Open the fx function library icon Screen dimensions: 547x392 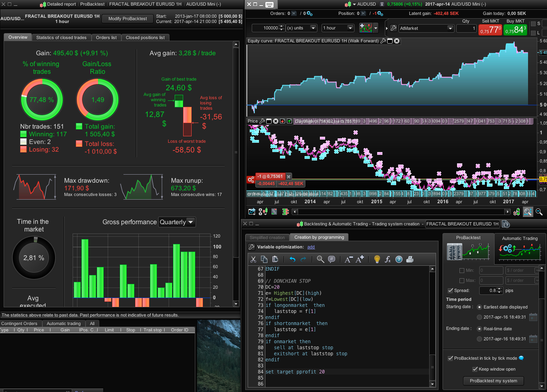tap(388, 259)
